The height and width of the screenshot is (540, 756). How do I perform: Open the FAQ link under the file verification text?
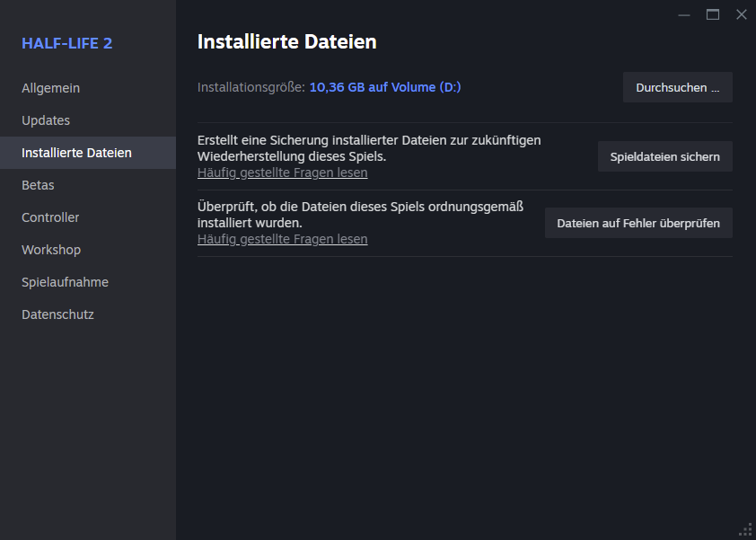point(282,239)
